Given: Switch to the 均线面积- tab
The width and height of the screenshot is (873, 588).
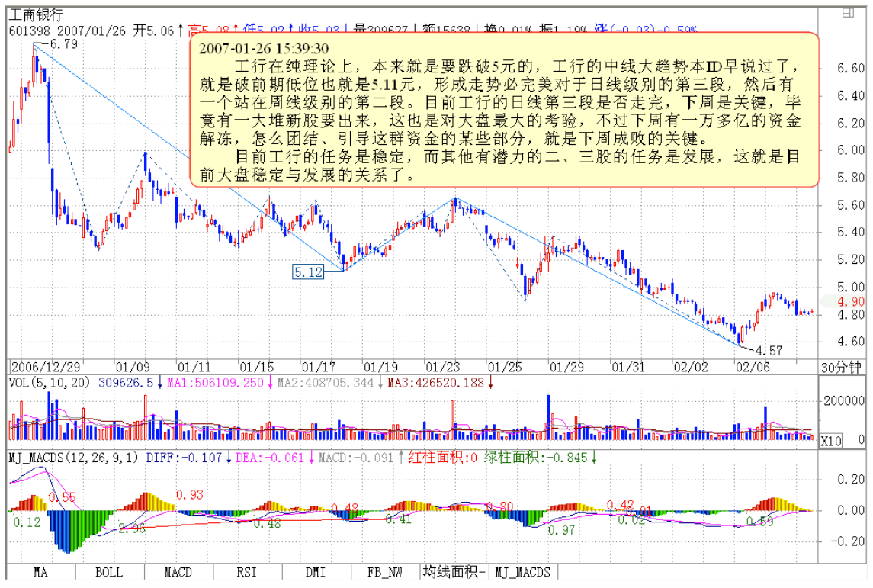Looking at the screenshot, I should tap(454, 573).
